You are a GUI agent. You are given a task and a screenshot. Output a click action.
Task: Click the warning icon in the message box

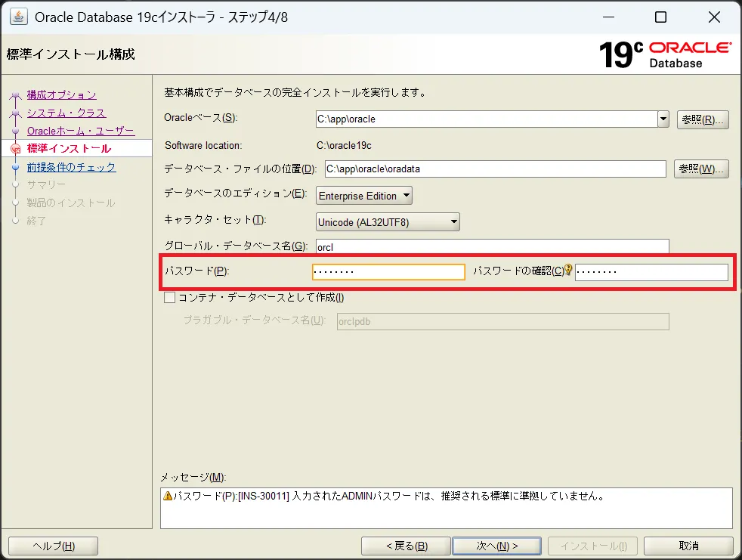point(168,496)
